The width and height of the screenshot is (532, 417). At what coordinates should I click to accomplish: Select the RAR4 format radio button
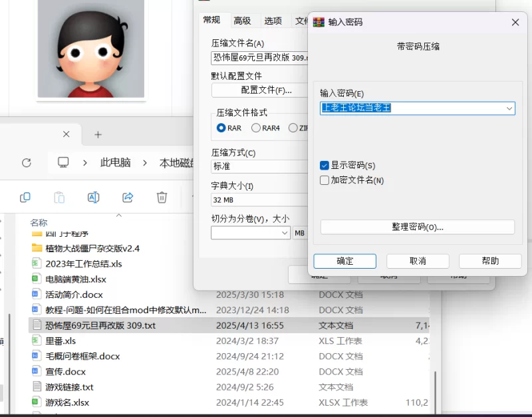pos(256,128)
